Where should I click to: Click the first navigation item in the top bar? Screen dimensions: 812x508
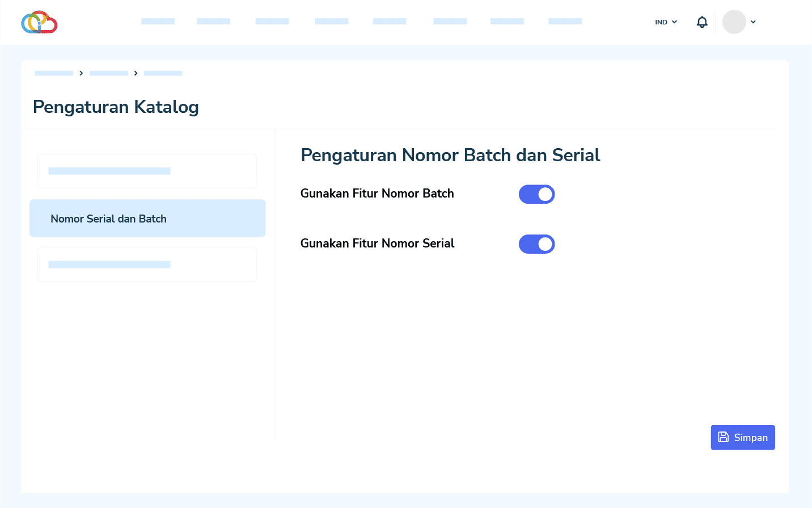pos(158,21)
